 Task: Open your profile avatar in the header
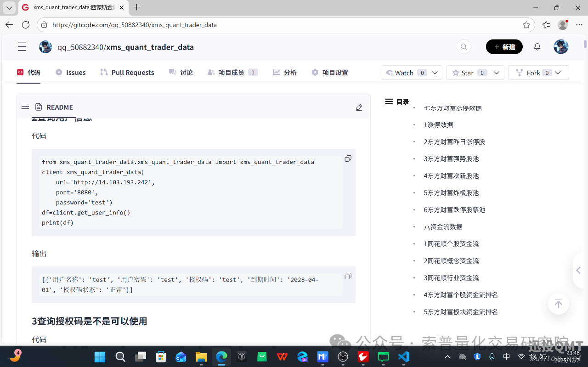click(561, 46)
